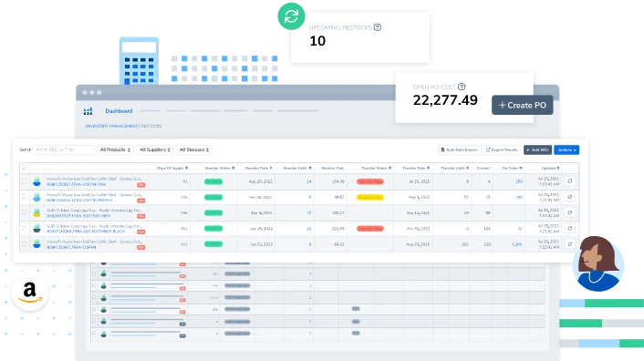Refresh the first product row
Image resolution: width=644 pixels, height=361 pixels.
pyautogui.click(x=570, y=180)
